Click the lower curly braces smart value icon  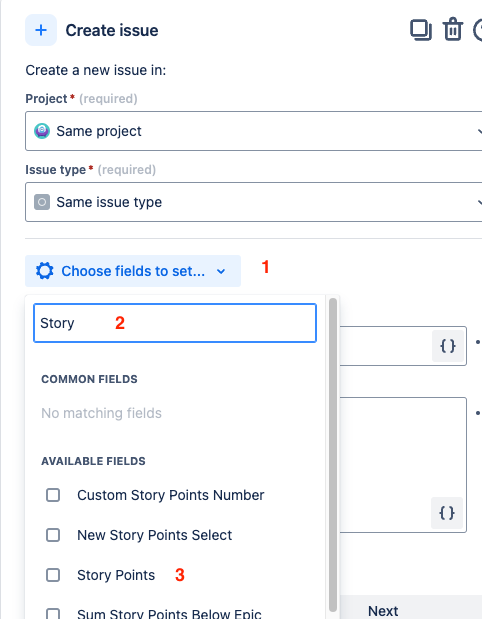[447, 513]
